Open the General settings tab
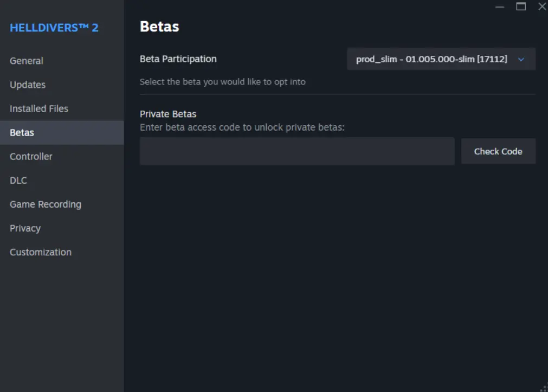 coord(26,61)
